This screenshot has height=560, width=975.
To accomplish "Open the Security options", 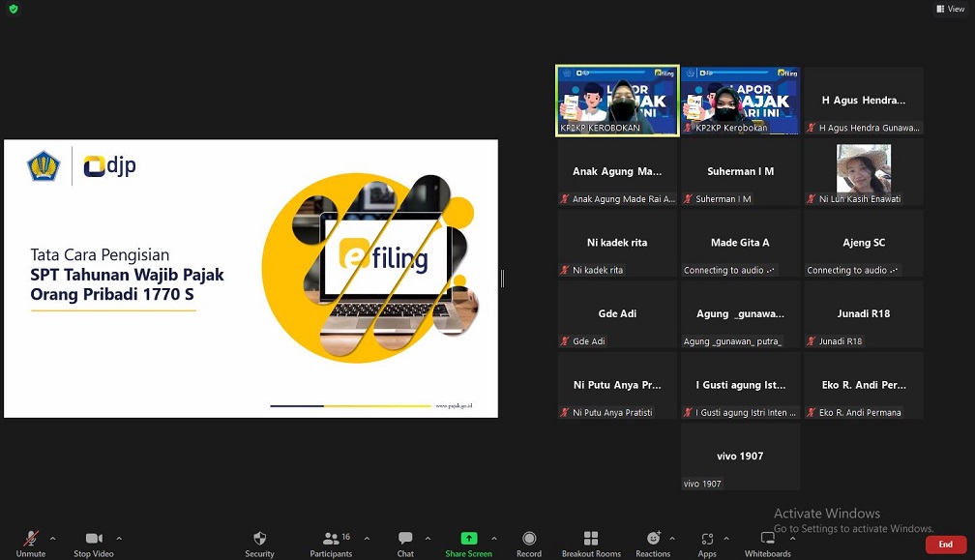I will (259, 544).
